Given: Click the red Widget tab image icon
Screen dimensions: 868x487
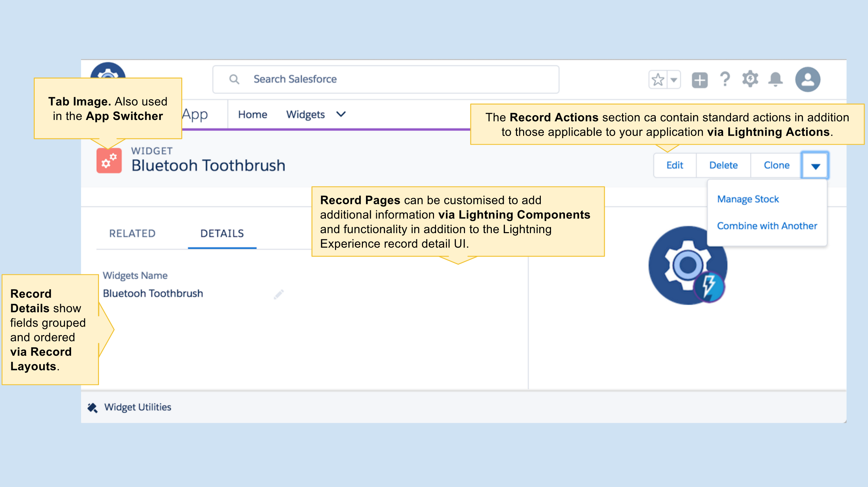Looking at the screenshot, I should (109, 161).
